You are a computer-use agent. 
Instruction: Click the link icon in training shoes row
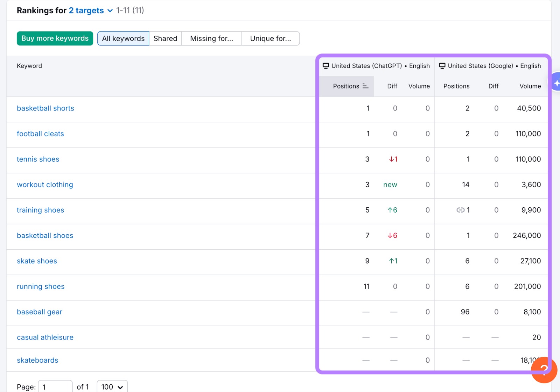461,210
